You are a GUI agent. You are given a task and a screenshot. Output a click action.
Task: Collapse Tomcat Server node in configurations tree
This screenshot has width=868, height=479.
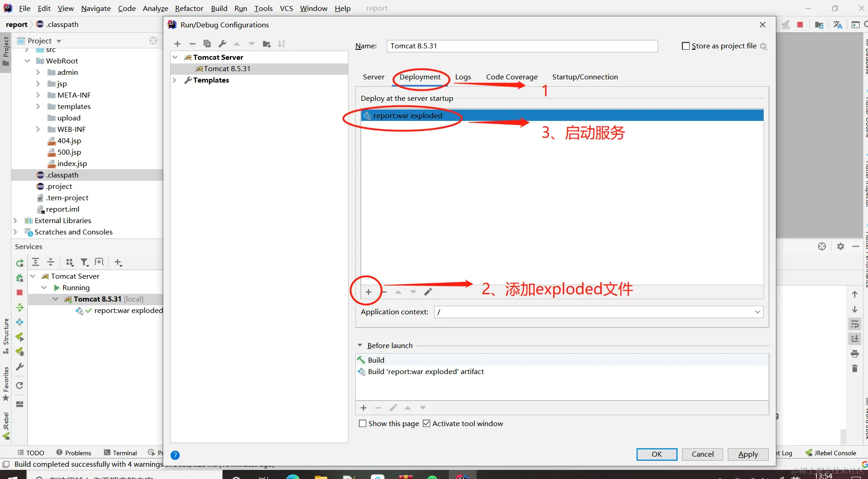[175, 57]
